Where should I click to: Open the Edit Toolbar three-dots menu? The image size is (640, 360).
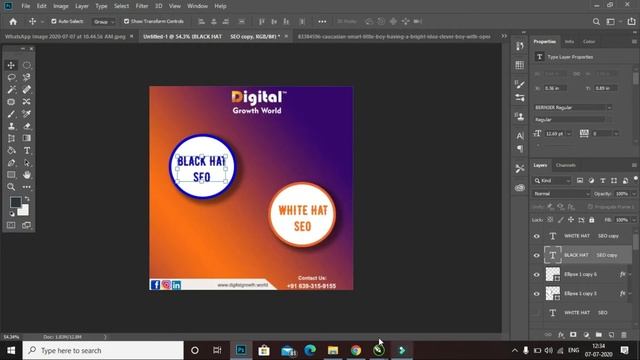coord(27,187)
